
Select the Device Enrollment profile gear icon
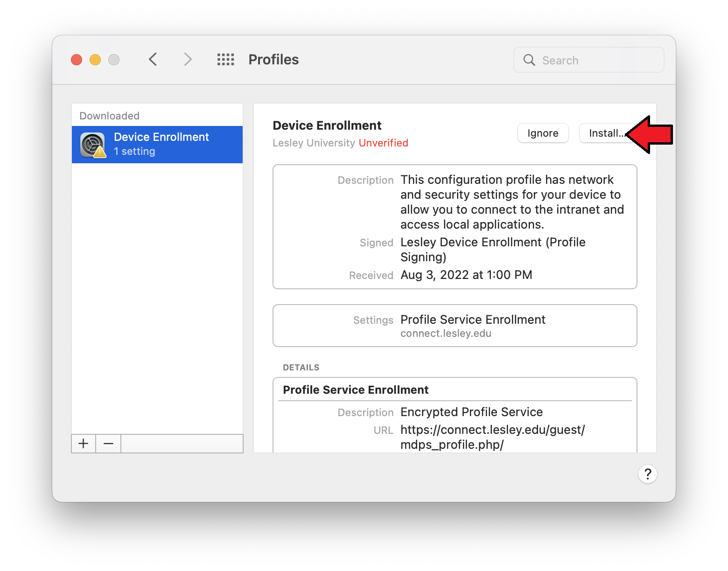click(92, 145)
